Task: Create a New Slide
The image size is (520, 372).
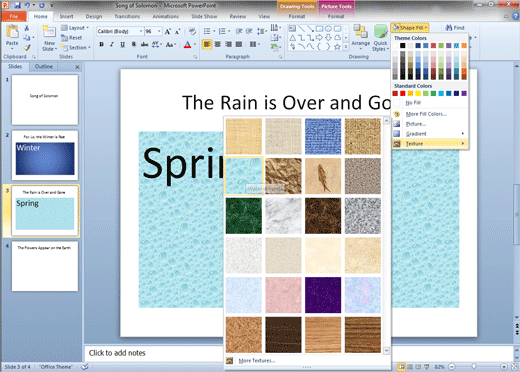Action: coord(49,38)
